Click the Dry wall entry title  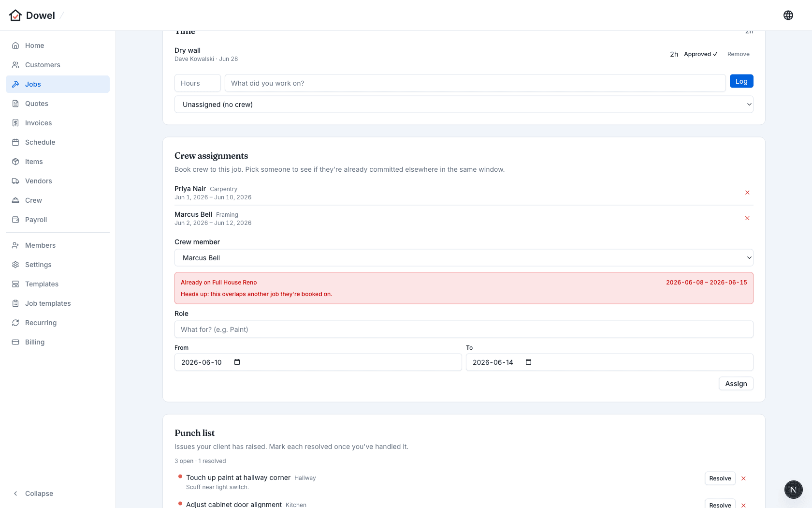coord(188,50)
